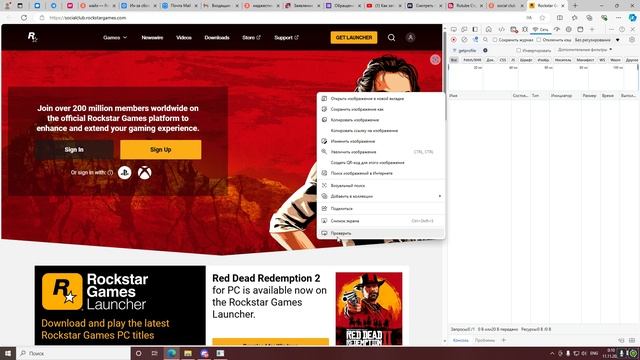The width and height of the screenshot is (640, 360).
Task: Toggle the Disable cache checkbox
Action: point(539,40)
